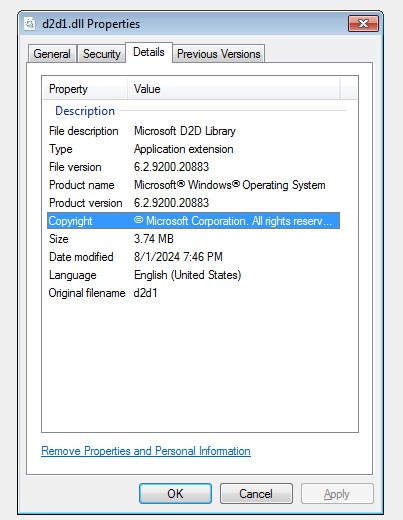
Task: Select the File version property label
Action: [x=75, y=167]
